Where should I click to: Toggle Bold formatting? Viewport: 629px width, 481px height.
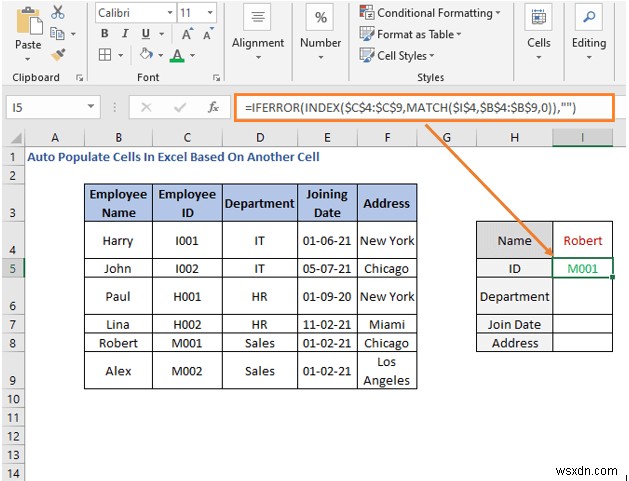point(104,34)
